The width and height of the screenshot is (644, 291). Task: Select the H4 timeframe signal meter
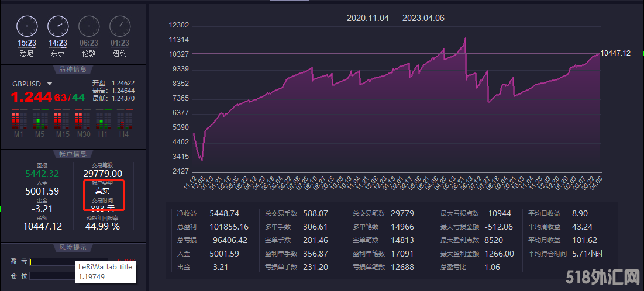click(123, 121)
